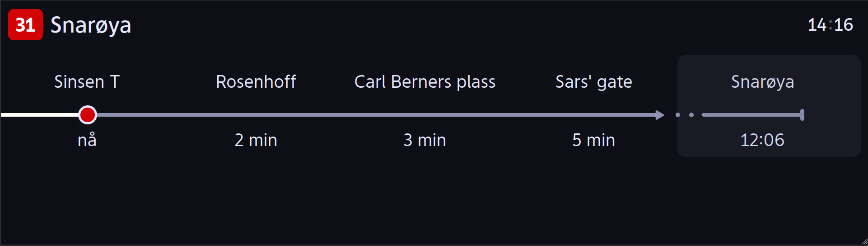Click the white travelled route segment
Image resolution: width=868 pixels, height=246 pixels.
[x=39, y=115]
